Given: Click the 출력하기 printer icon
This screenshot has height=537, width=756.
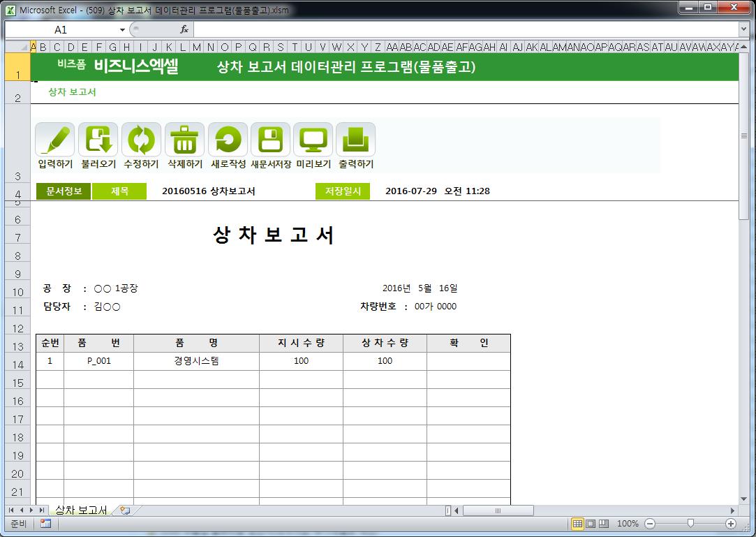Looking at the screenshot, I should 355,140.
